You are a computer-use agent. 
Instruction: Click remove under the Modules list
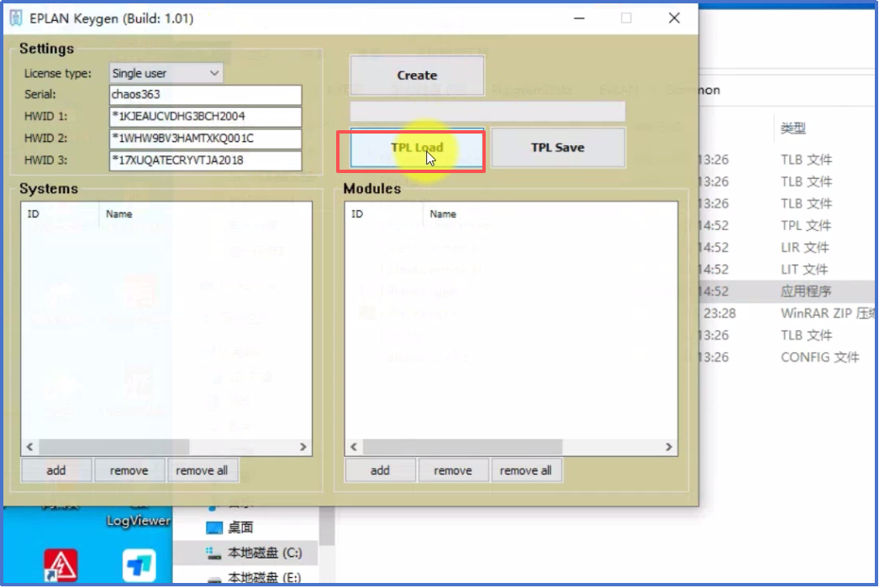[x=453, y=470]
